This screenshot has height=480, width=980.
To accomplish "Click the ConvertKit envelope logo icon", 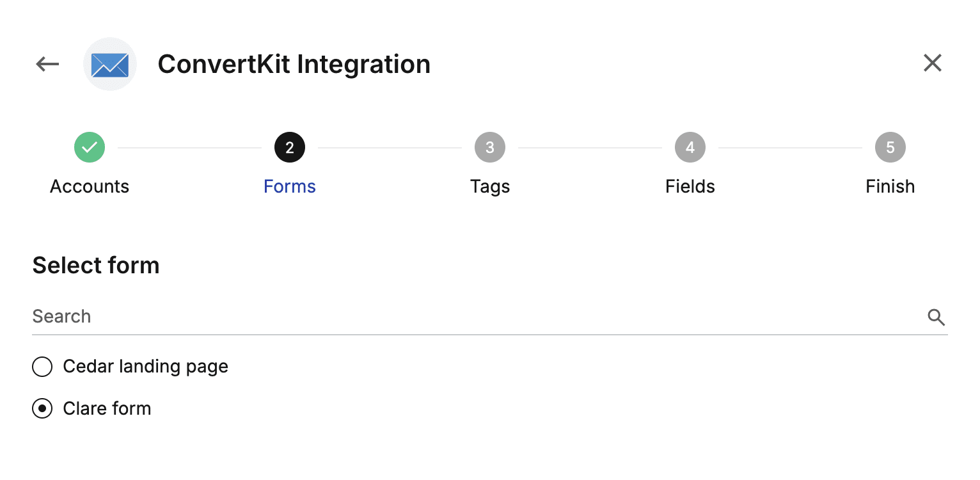I will coord(110,64).
